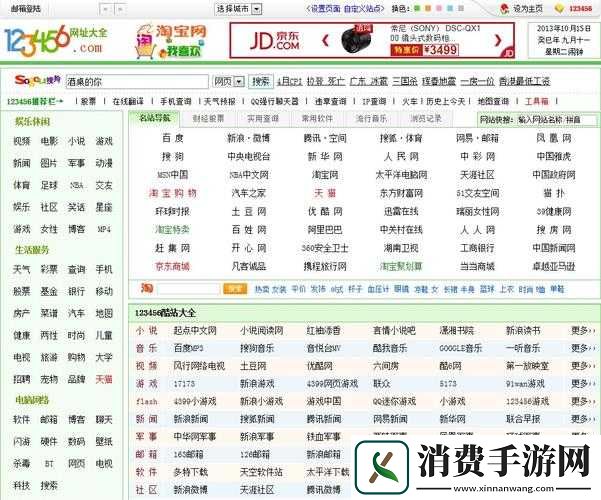
Task: Open the 携程旅行网 site link
Action: (325, 266)
